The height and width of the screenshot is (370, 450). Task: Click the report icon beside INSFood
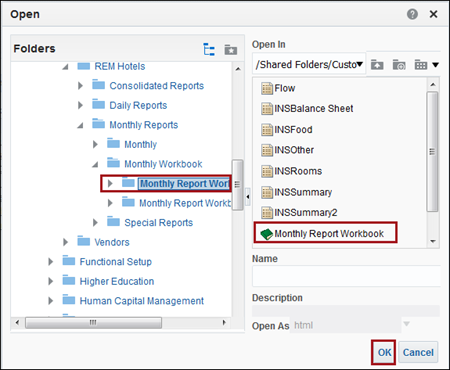point(267,130)
